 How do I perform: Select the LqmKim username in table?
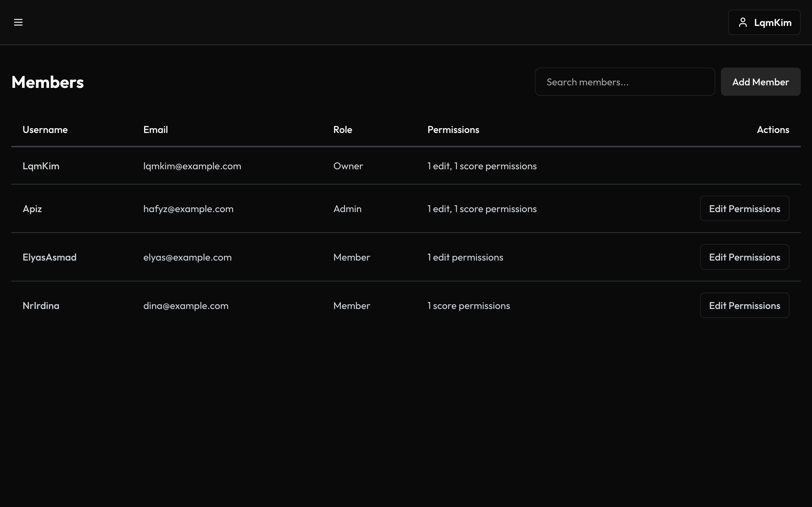(x=41, y=166)
